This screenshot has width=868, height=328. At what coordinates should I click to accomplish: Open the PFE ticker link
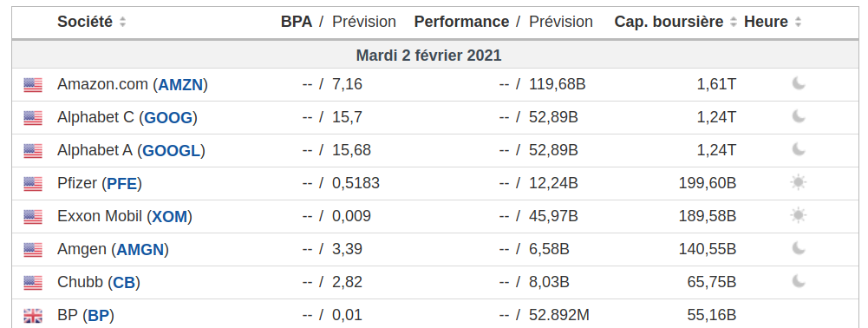121,184
